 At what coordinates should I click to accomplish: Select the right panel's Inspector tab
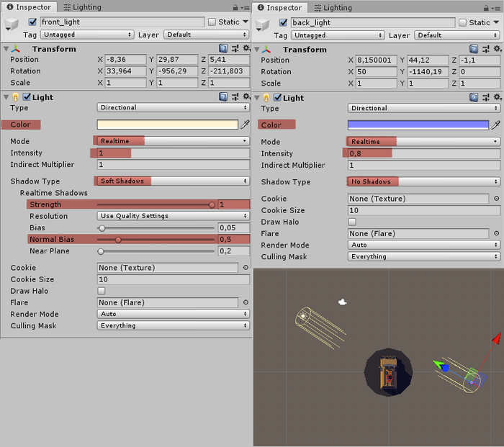click(x=280, y=7)
